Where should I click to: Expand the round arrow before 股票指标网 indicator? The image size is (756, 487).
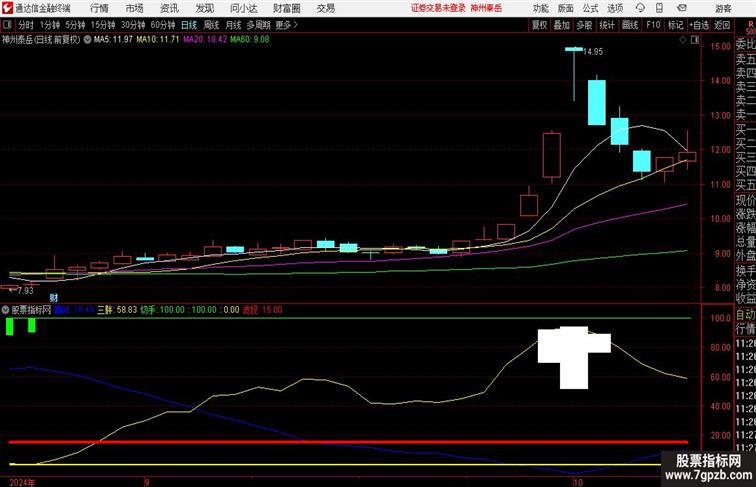5,310
